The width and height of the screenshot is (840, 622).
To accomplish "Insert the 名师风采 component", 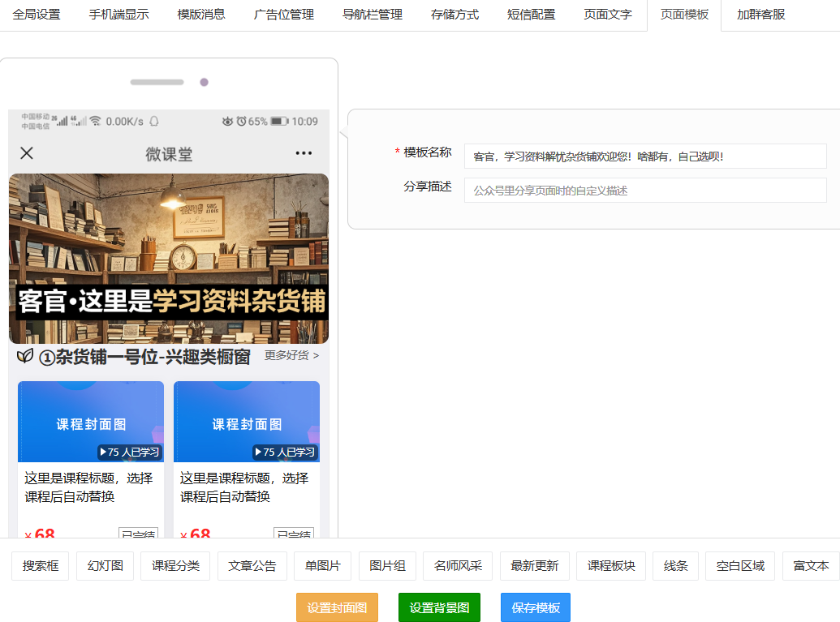I will [x=458, y=566].
